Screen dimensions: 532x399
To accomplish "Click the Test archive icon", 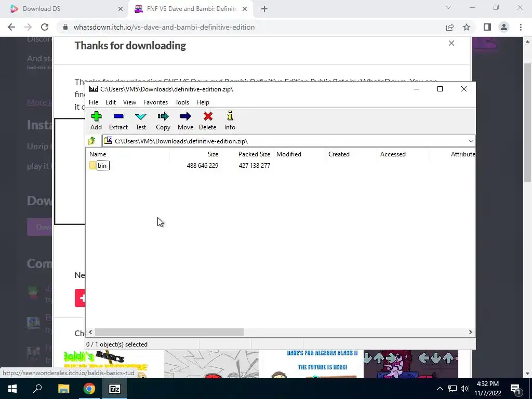I will [141, 121].
